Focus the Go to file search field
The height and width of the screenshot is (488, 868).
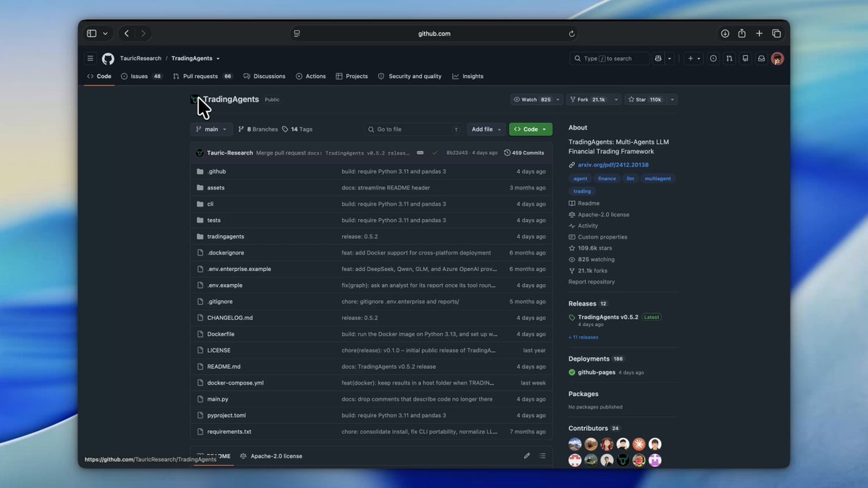pos(414,129)
